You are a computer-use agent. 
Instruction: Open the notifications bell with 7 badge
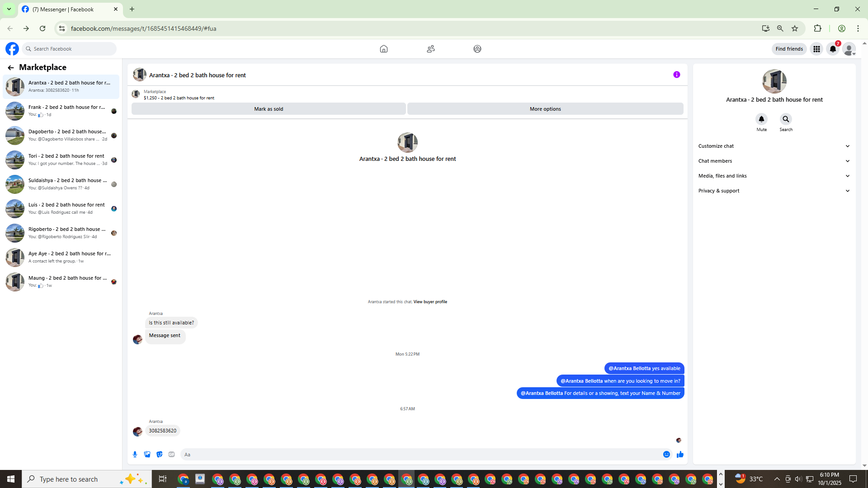833,49
